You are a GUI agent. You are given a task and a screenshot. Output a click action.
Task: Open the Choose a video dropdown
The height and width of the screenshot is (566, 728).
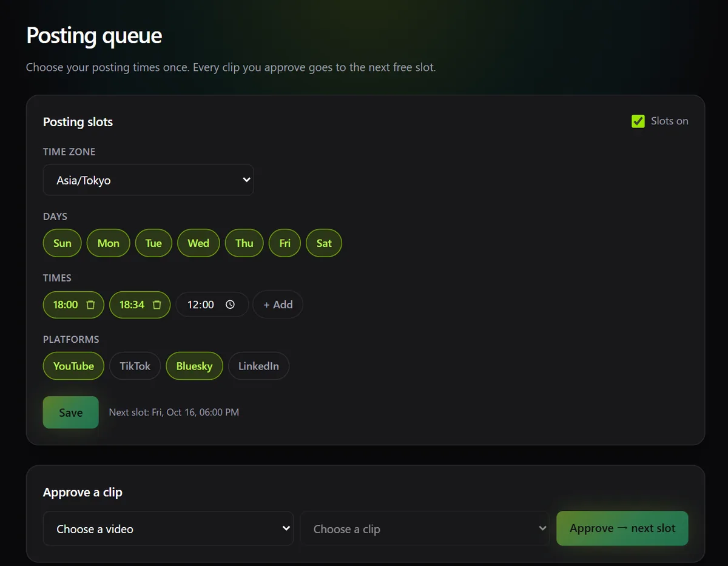click(168, 529)
